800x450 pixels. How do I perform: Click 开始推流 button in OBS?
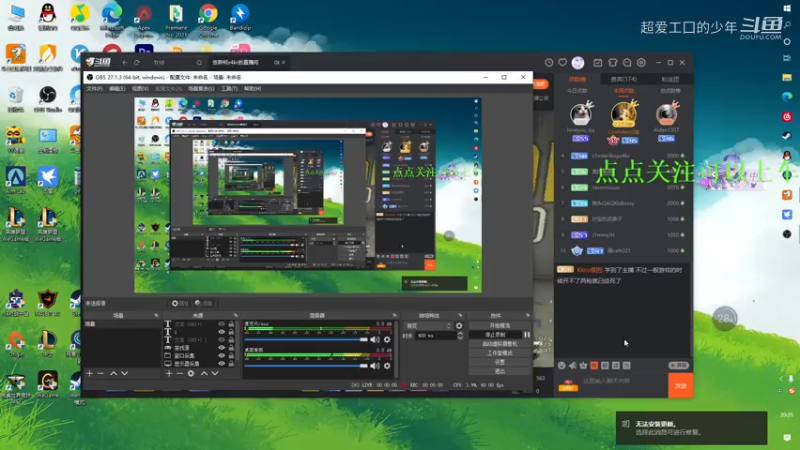[499, 326]
